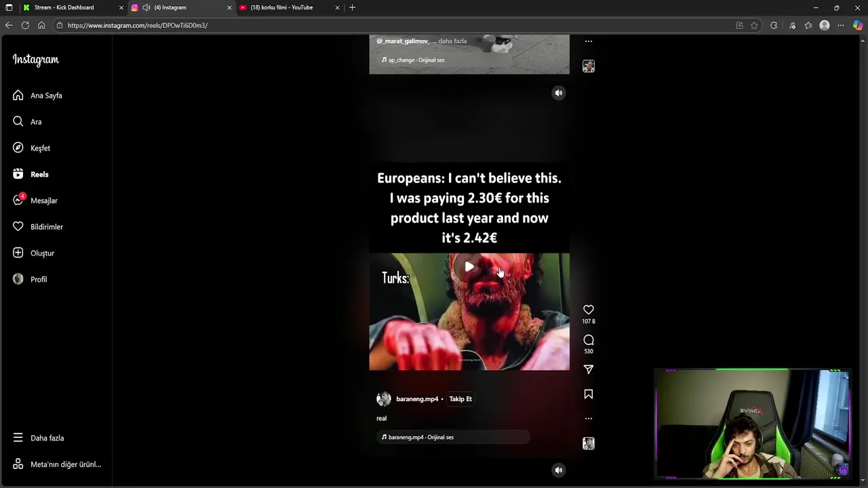
Task: Open Copilot sidebar icon
Action: (x=858, y=25)
